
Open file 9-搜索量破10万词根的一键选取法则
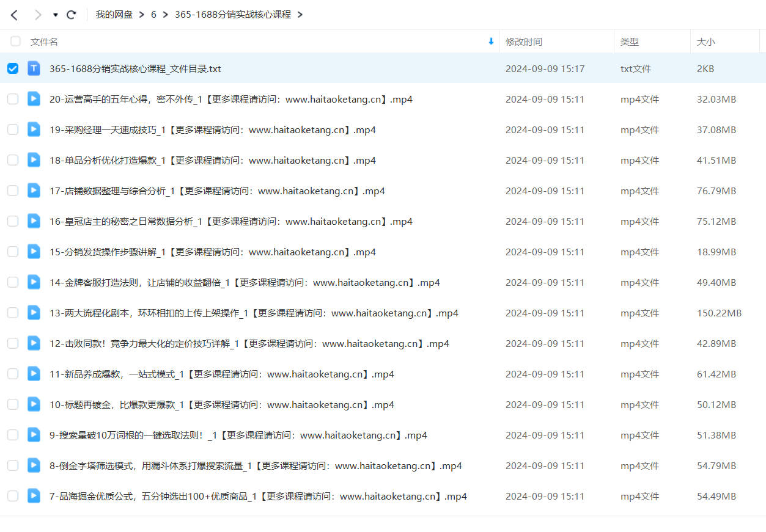238,435
